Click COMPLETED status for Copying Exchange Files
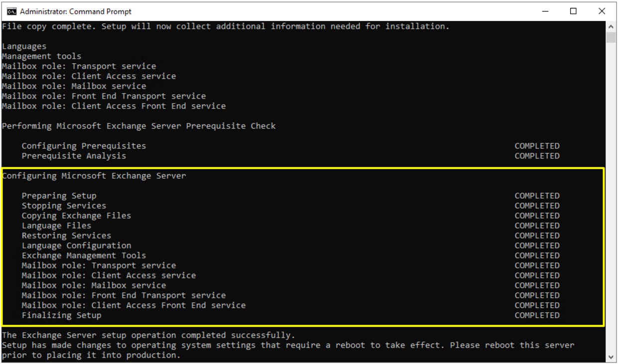The height and width of the screenshot is (364, 618). coord(537,216)
